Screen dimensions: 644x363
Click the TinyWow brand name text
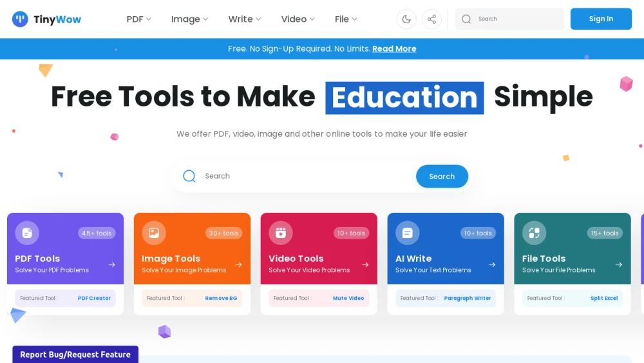57,19
